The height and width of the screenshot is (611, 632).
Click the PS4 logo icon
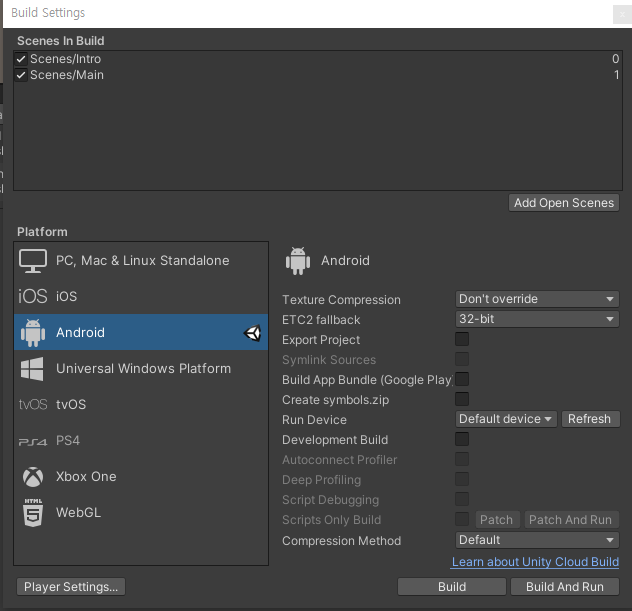[x=33, y=442]
